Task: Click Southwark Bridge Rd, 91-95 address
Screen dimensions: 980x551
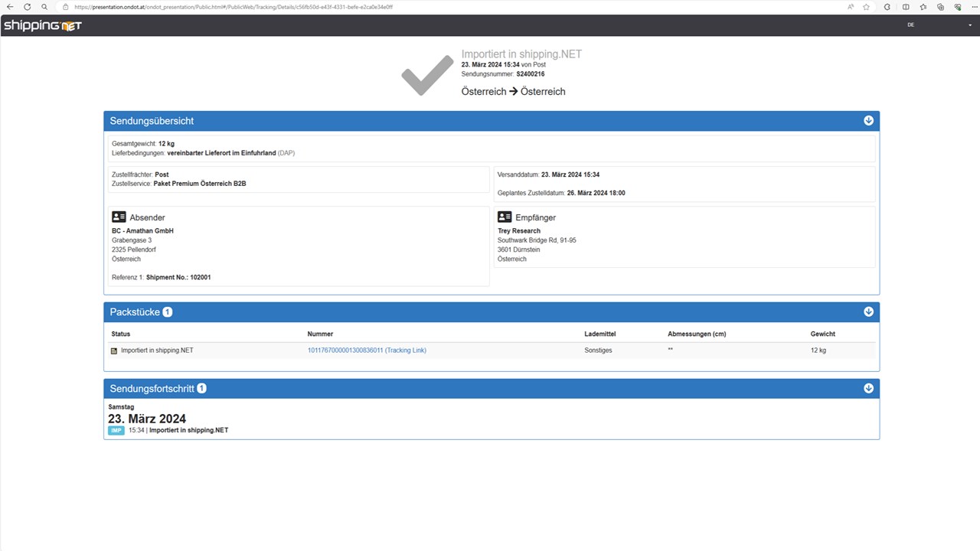Action: 537,240
